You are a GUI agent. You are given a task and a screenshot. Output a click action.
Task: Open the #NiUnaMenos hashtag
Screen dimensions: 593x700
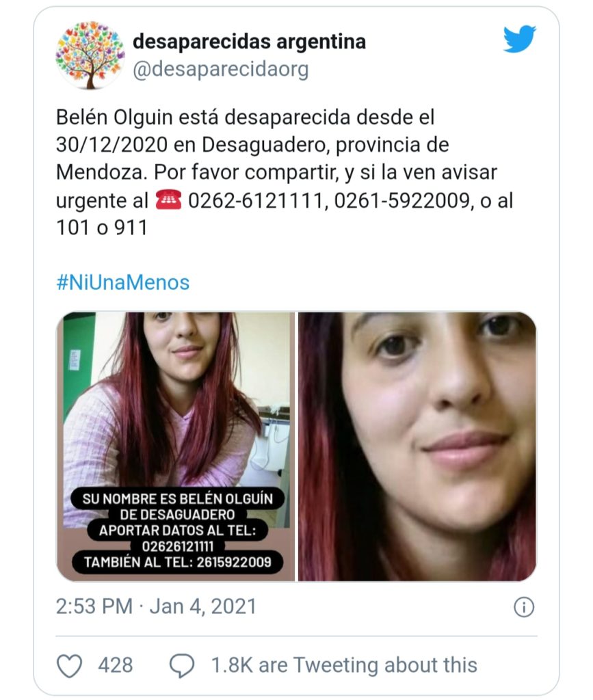point(123,282)
